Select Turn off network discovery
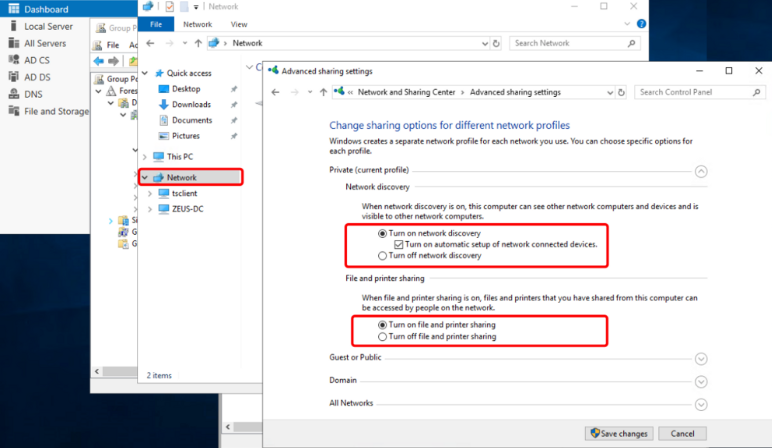The width and height of the screenshot is (772, 448). [x=382, y=255]
